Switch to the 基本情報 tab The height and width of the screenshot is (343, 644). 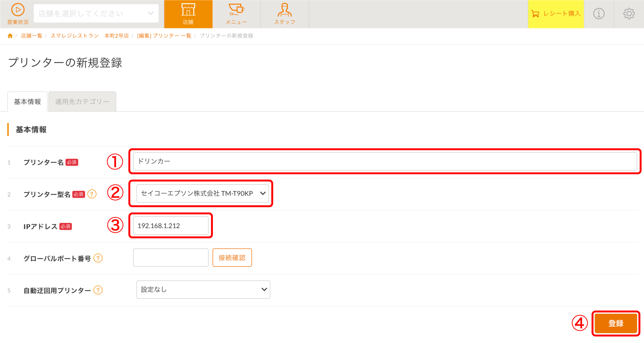[27, 102]
